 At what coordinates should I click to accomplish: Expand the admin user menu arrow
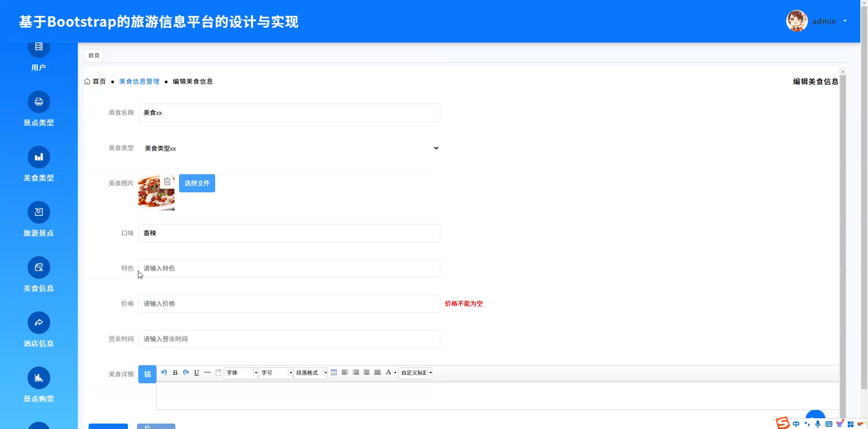(845, 21)
